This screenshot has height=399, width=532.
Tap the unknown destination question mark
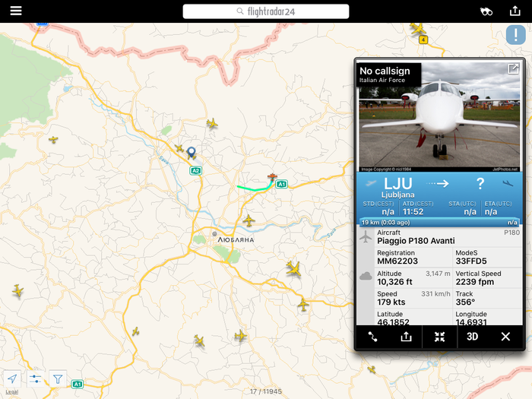coord(480,184)
